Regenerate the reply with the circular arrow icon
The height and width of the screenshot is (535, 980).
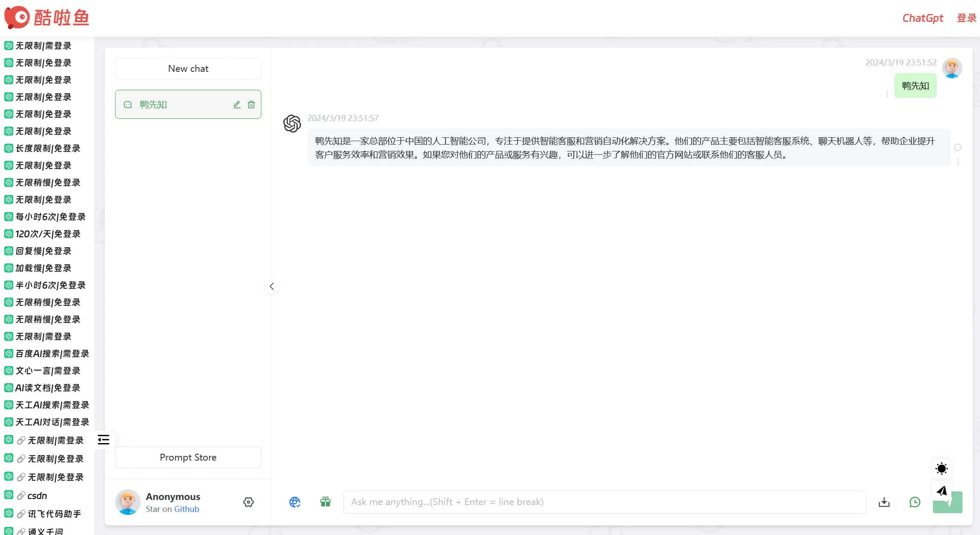[x=958, y=148]
